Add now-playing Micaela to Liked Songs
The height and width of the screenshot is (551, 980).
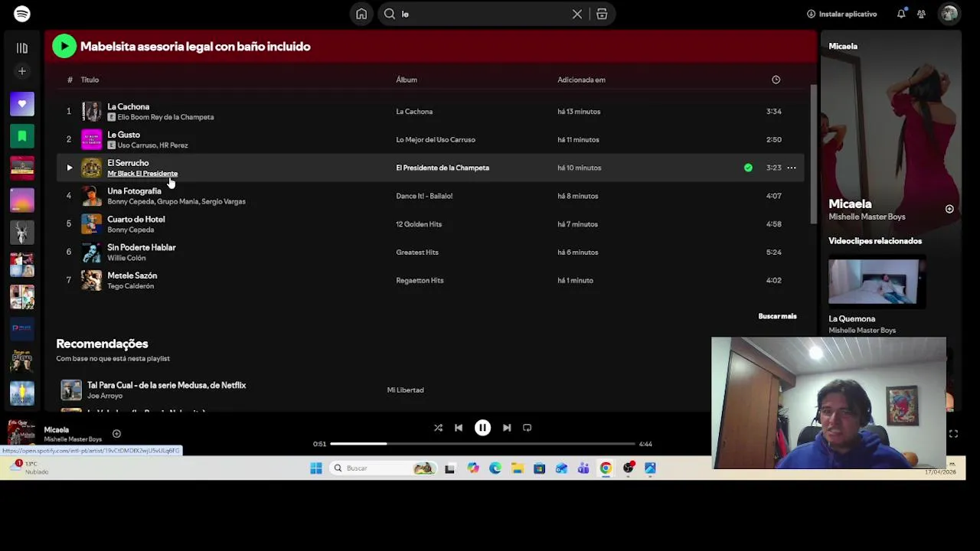coord(116,434)
